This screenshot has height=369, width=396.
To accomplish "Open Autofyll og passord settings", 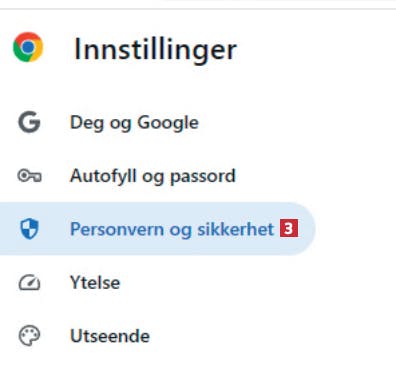I will coord(153,176).
